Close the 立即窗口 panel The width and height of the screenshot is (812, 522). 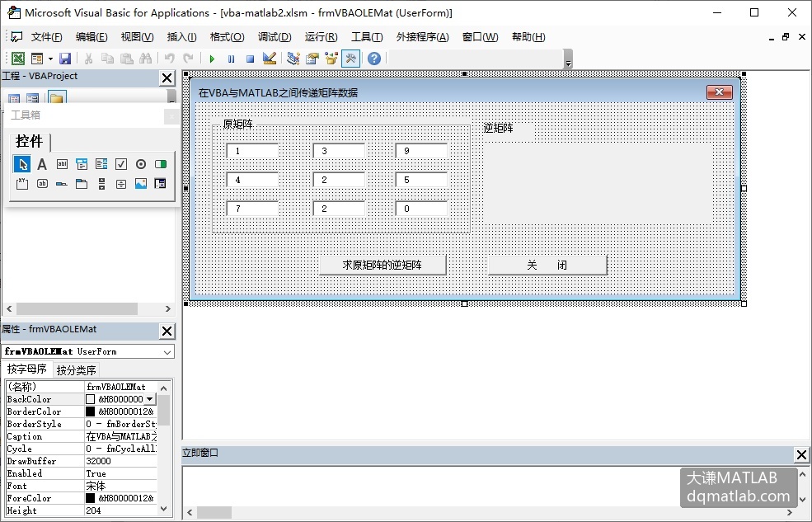pyautogui.click(x=801, y=454)
